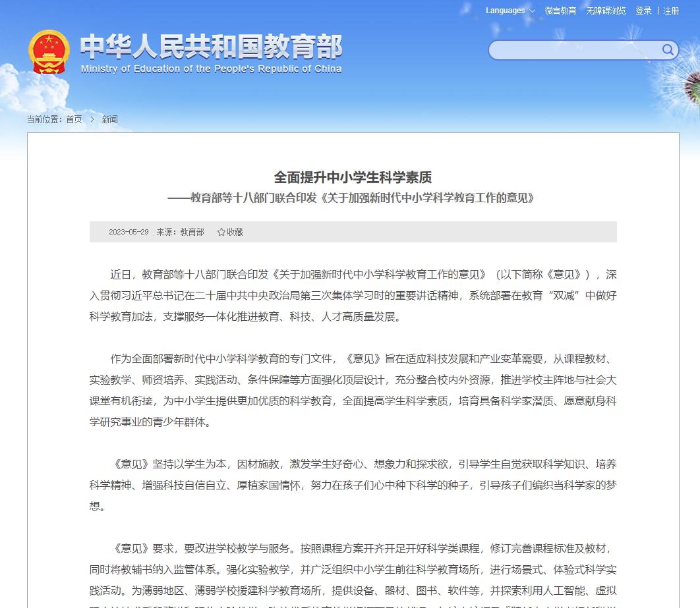Click the 登录 login link
Viewport: 700px width, 608px height.
[x=643, y=11]
